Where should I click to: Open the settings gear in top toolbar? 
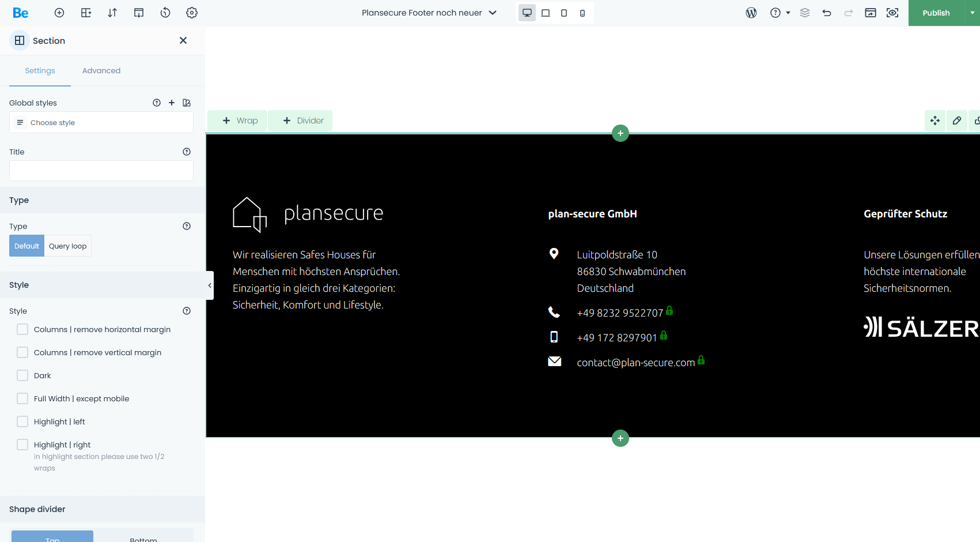coord(192,13)
